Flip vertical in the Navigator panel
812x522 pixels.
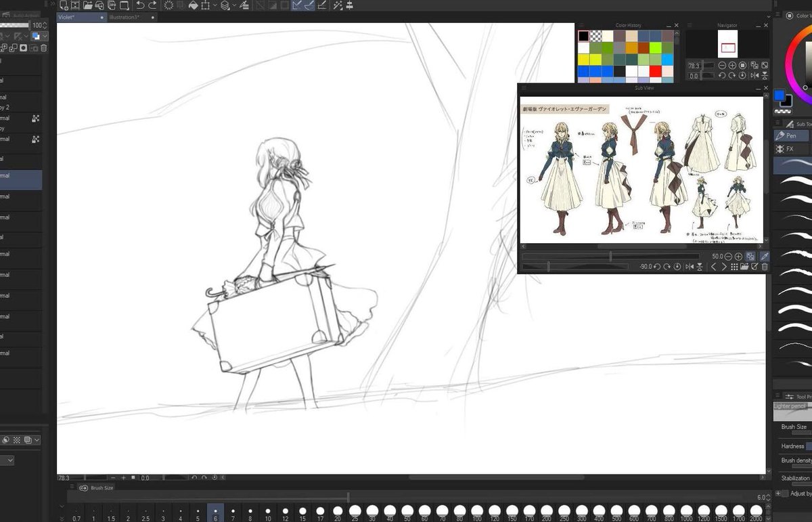pos(765,76)
